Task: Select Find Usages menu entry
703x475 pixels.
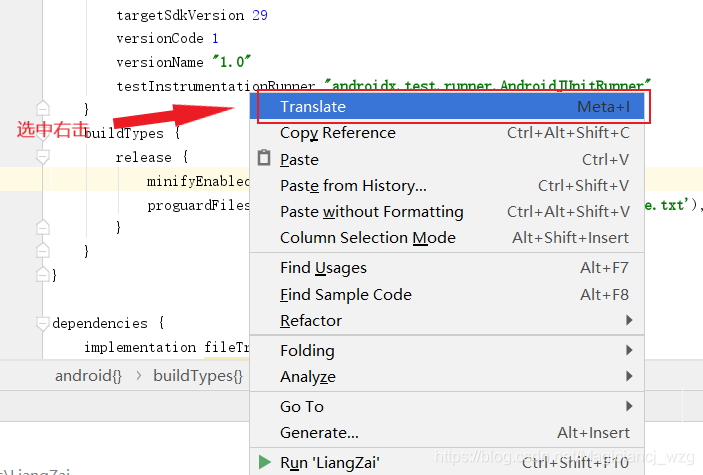Action: pos(447,268)
